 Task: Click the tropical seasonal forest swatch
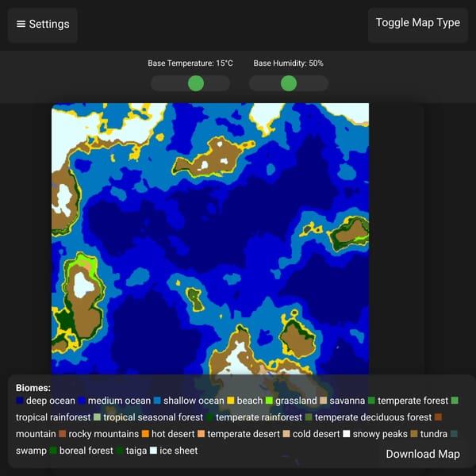click(x=97, y=417)
